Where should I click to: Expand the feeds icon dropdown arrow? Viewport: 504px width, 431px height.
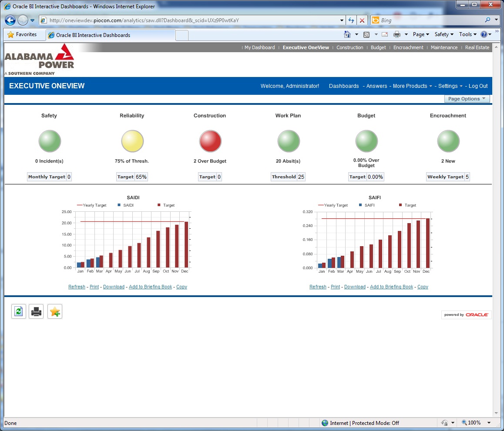(376, 34)
